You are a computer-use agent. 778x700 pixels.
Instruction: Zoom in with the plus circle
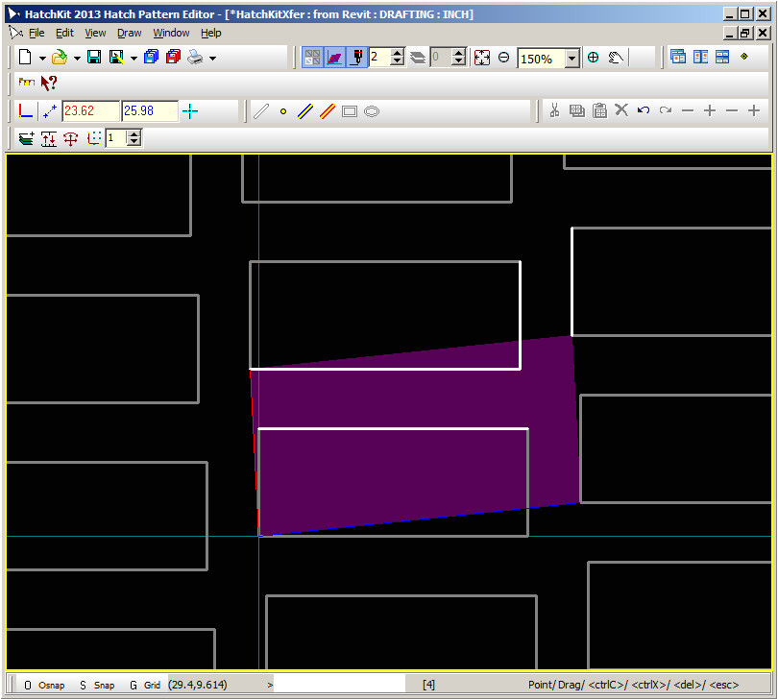pyautogui.click(x=593, y=58)
